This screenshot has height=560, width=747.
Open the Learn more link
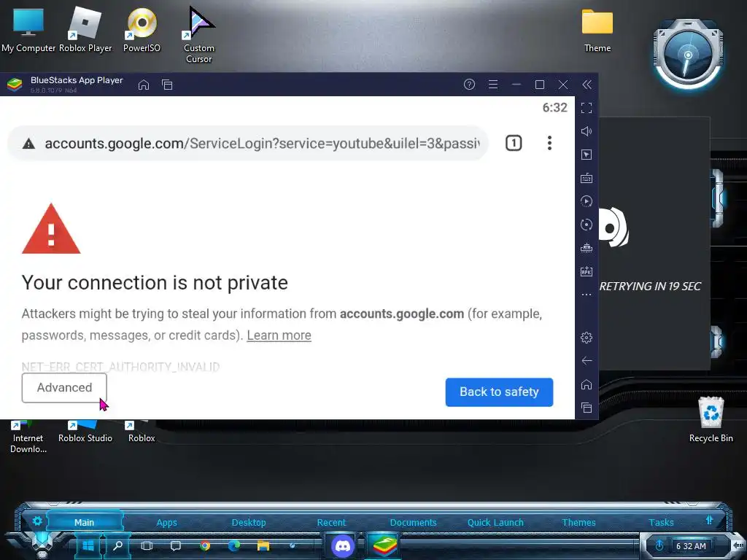[279, 335]
